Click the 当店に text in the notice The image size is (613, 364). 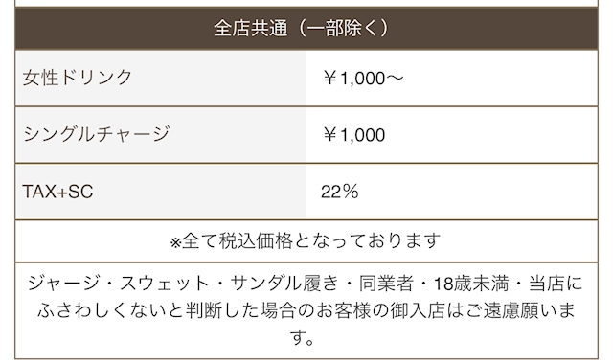click(x=556, y=284)
